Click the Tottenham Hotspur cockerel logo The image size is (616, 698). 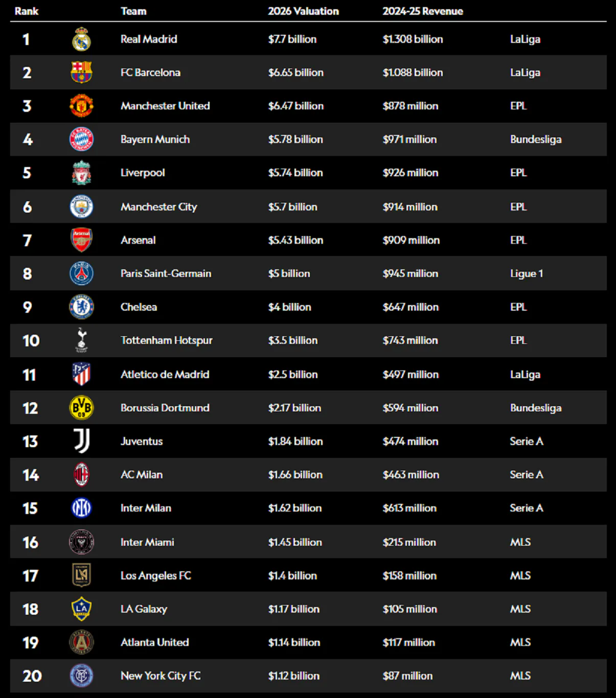click(81, 340)
